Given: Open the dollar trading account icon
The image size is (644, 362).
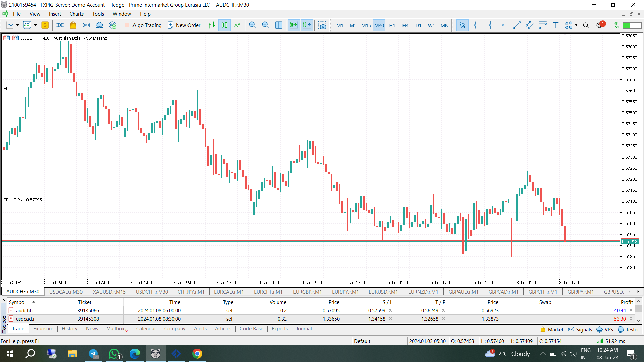Looking at the screenshot, I should tap(45, 25).
